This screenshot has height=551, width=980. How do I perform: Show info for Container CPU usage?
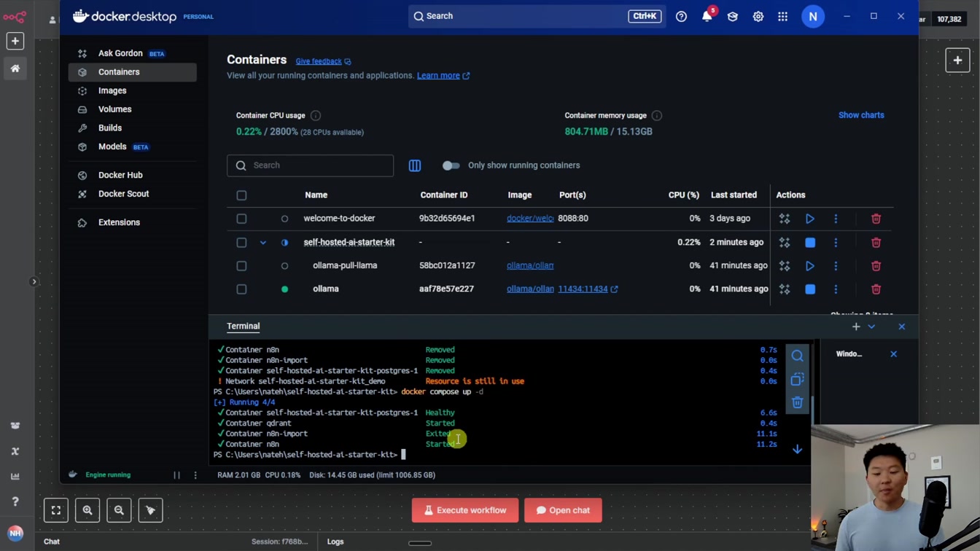[x=316, y=115]
